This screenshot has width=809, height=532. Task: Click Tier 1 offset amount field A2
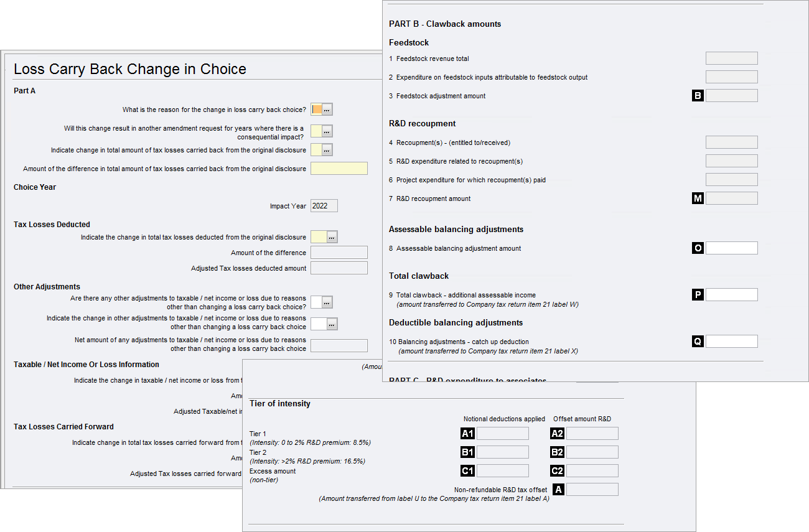click(592, 434)
